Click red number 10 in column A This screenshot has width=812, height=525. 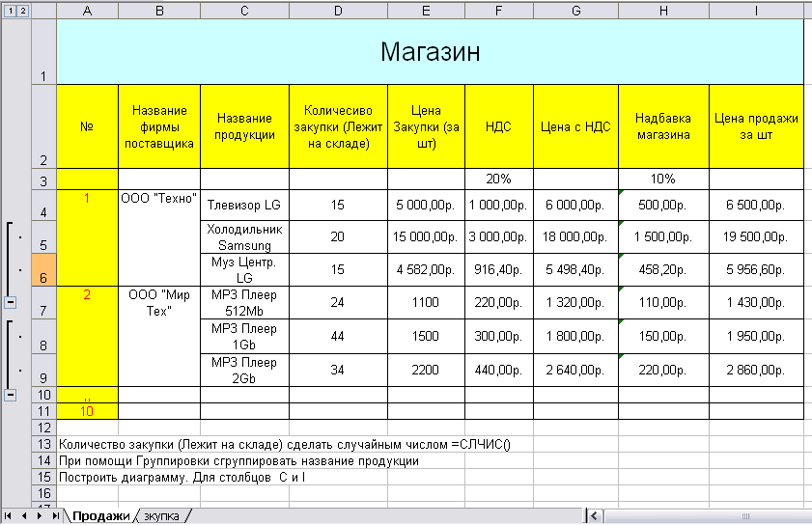click(88, 412)
